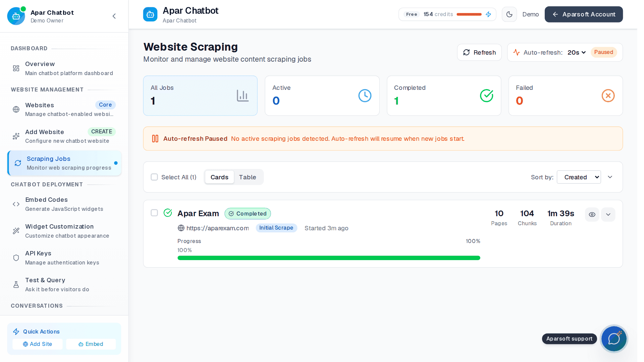This screenshot has height=362, width=644.
Task: Toggle dark mode with the moon icon
Action: pos(509,14)
